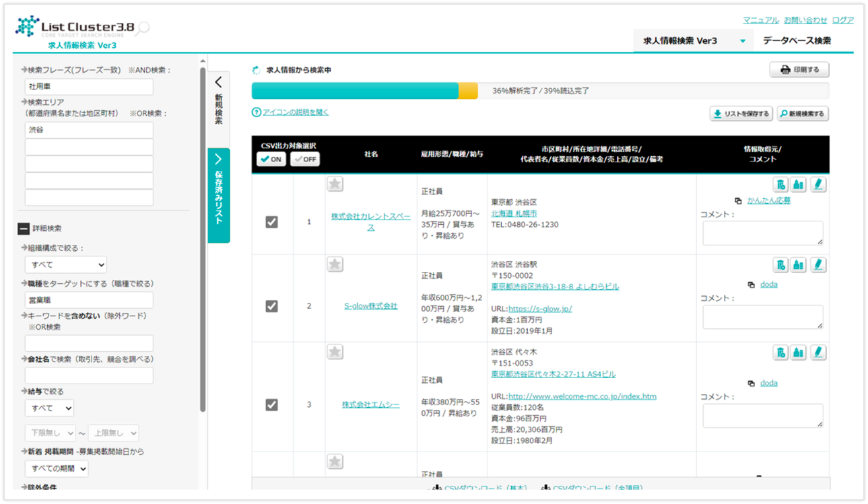The width and height of the screenshot is (868, 504).
Task: Click the pencil edit icon in S-glow株式会社 row
Action: (x=817, y=264)
